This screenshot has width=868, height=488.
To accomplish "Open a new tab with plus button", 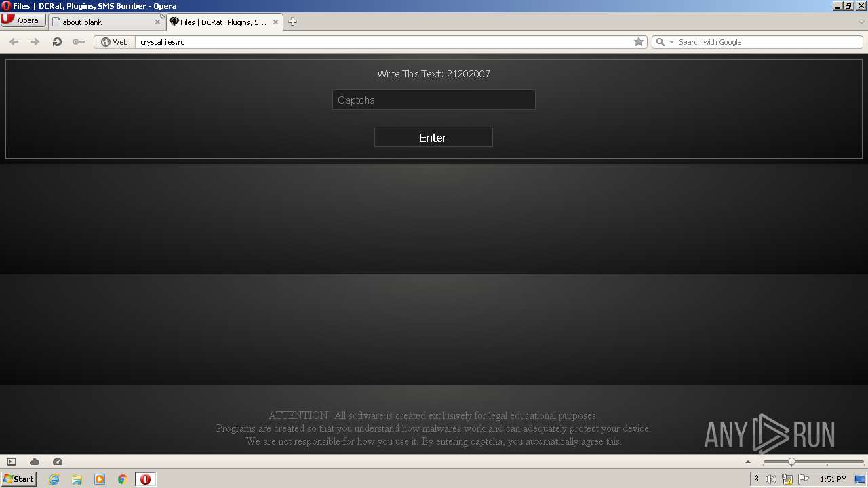I will (x=292, y=22).
